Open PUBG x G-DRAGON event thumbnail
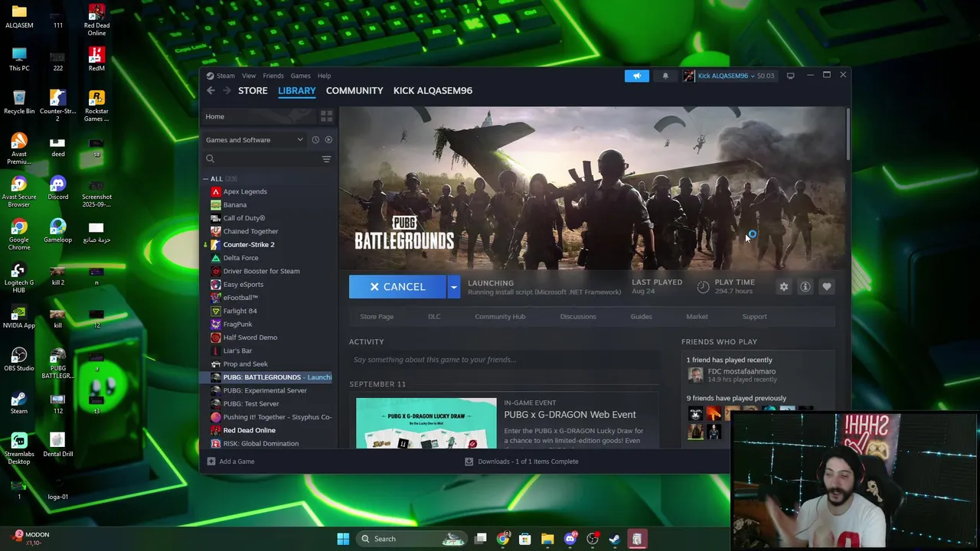Screen dimensions: 980x551 [x=426, y=422]
